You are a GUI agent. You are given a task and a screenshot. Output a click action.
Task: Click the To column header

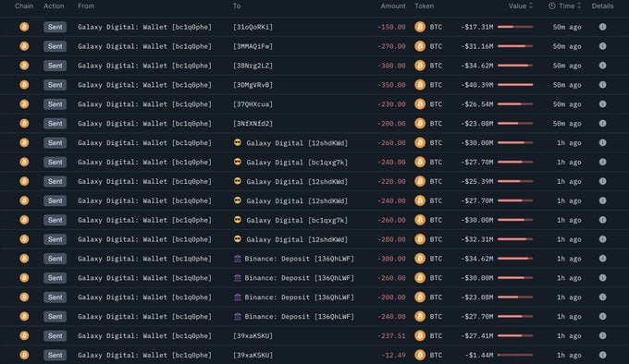(237, 6)
